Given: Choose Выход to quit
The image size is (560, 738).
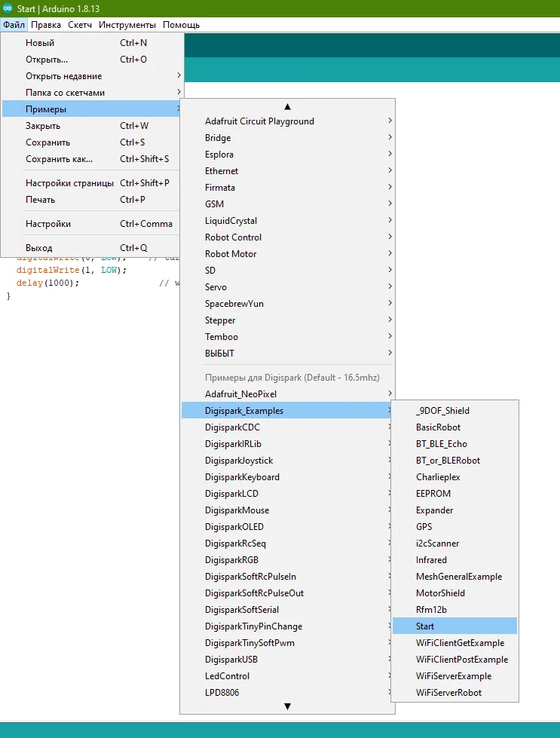Looking at the screenshot, I should (92, 248).
